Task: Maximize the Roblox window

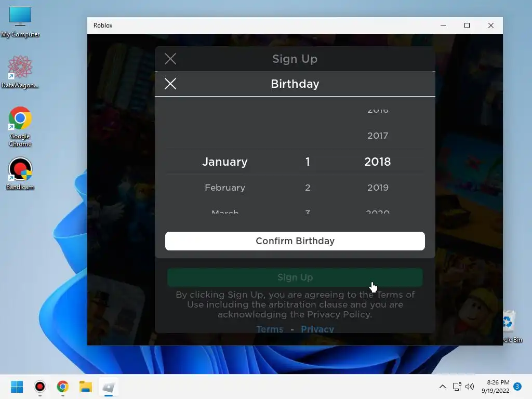Action: [x=467, y=25]
